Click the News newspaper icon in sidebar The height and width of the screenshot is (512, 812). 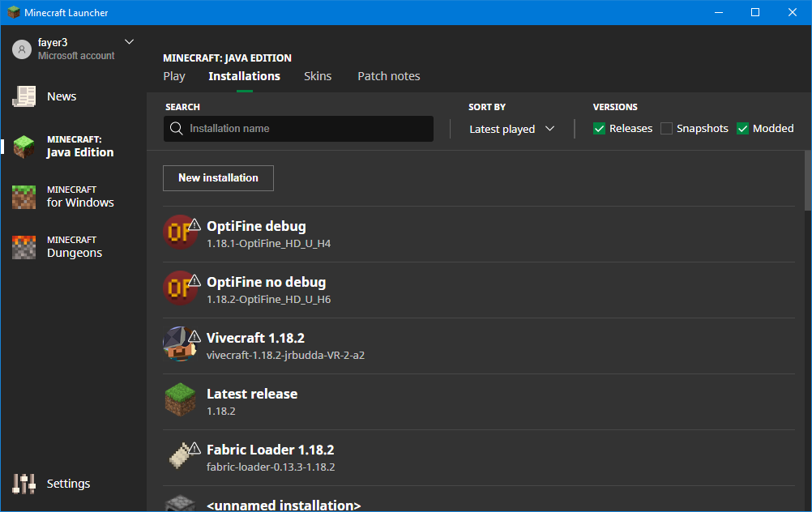[x=24, y=96]
